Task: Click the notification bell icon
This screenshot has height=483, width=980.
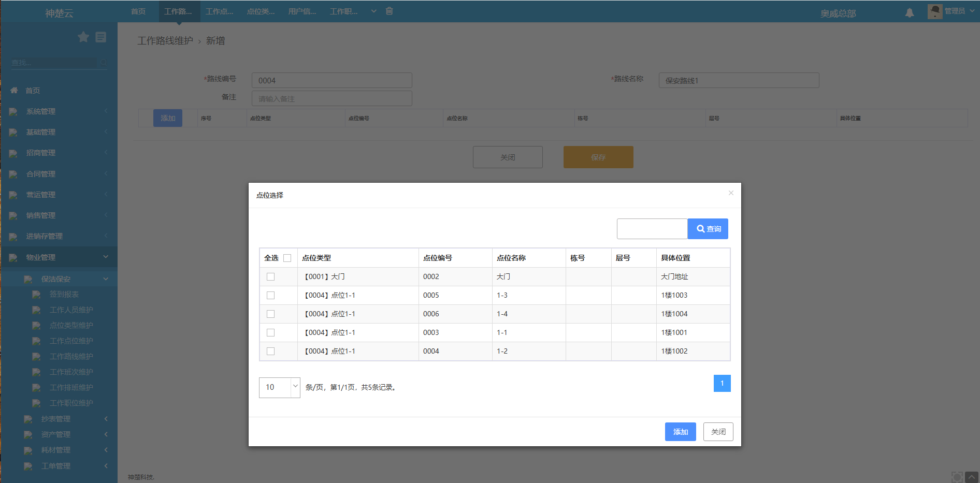Action: (x=910, y=13)
